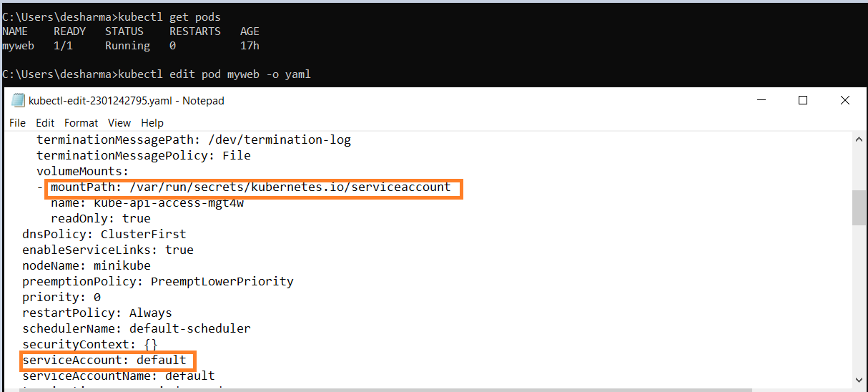This screenshot has height=392, width=868.
Task: Open the Help menu
Action: point(152,123)
